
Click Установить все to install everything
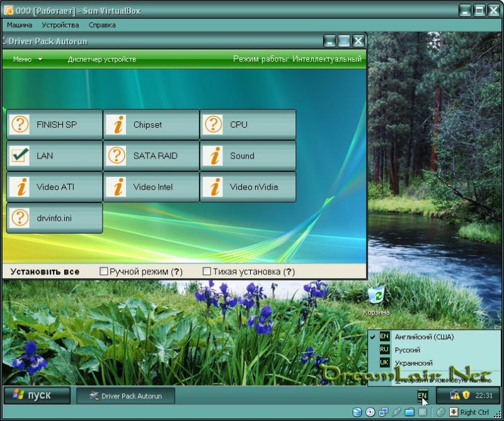point(45,272)
